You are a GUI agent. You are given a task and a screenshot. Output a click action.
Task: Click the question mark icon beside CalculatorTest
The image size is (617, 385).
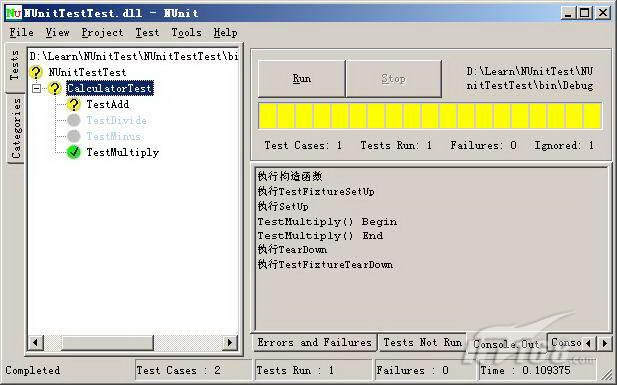[x=55, y=88]
